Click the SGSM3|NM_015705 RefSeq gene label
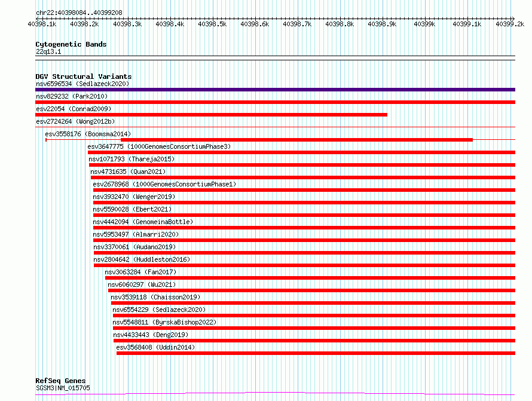 63,388
